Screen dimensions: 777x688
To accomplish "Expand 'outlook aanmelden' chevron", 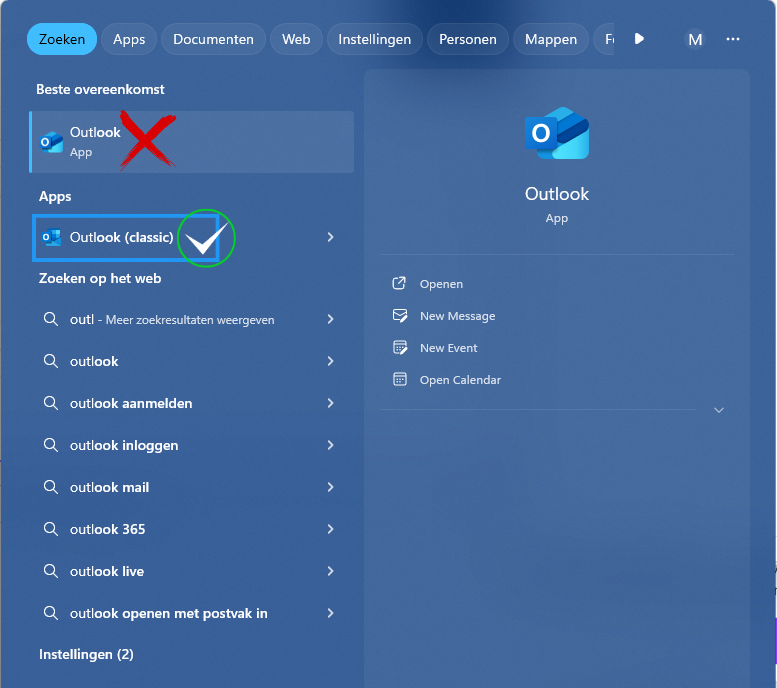I will click(331, 403).
